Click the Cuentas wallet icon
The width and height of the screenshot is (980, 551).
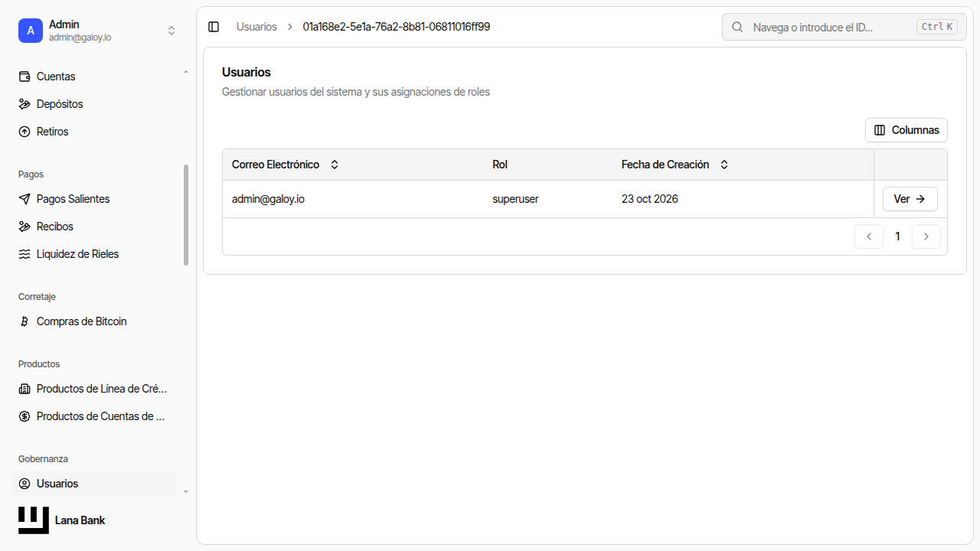[24, 77]
